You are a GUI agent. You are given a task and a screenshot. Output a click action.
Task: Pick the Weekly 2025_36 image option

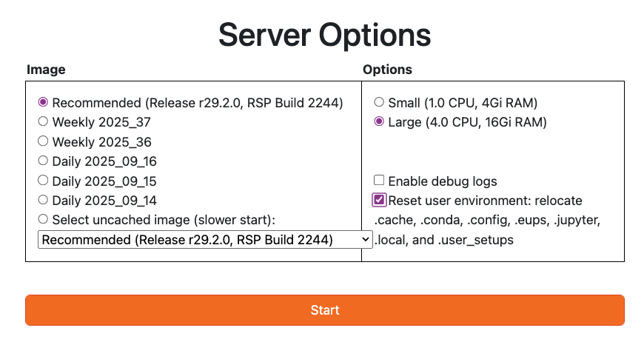coord(43,141)
